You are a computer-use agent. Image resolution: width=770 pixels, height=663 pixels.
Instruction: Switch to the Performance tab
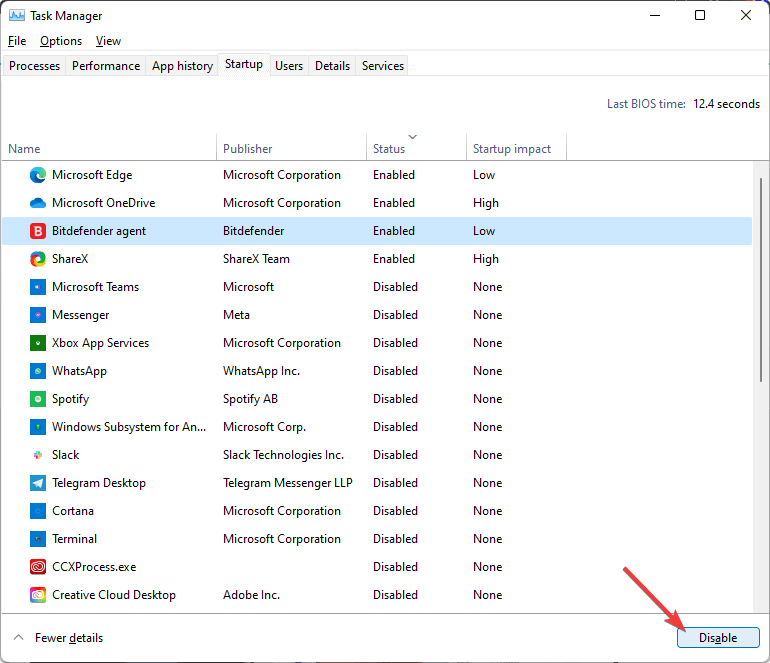[106, 66]
